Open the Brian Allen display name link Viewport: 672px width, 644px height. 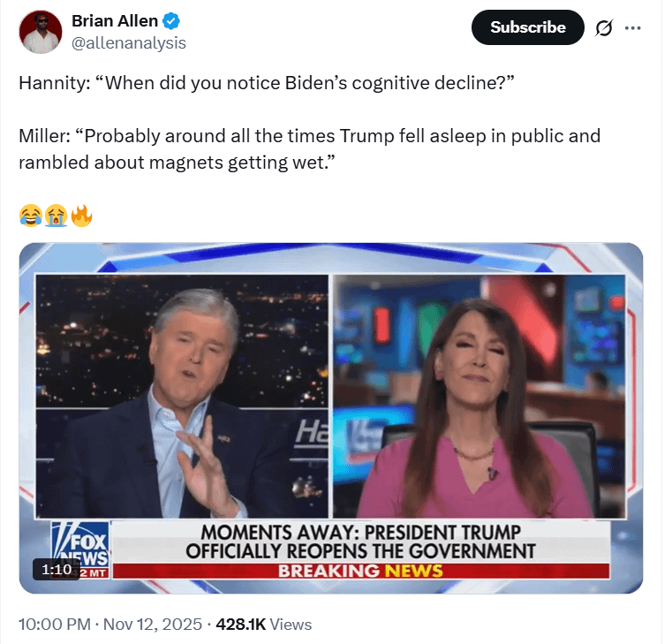click(115, 21)
